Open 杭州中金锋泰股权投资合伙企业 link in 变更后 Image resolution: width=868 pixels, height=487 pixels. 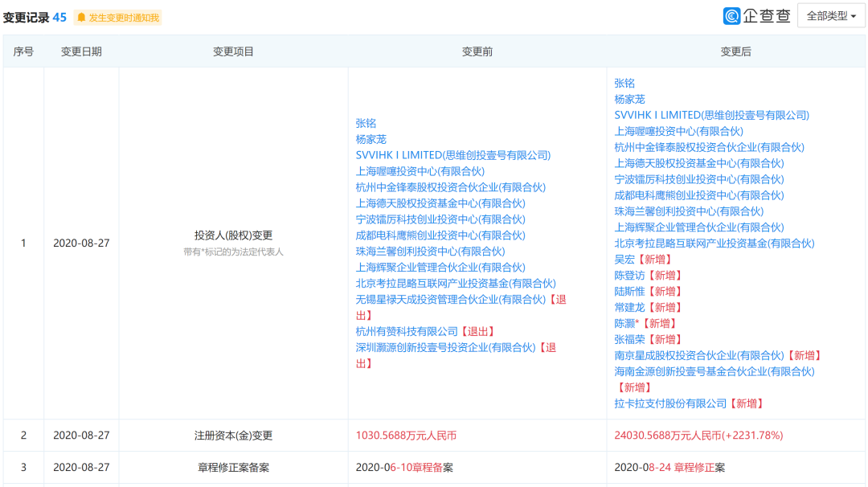[709, 147]
